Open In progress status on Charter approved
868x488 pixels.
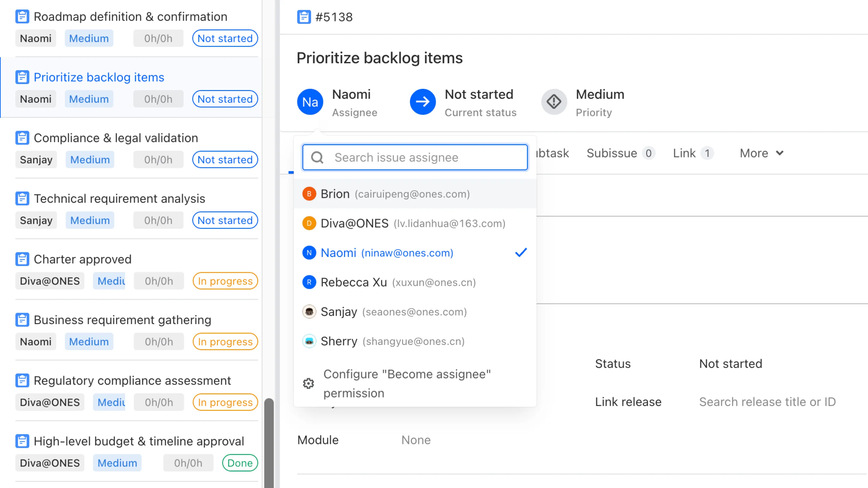point(225,281)
